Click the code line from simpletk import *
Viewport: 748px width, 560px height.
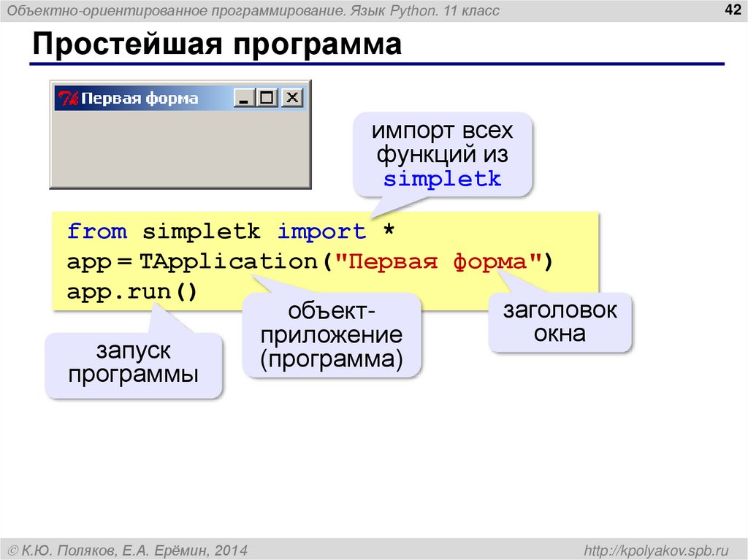231,231
